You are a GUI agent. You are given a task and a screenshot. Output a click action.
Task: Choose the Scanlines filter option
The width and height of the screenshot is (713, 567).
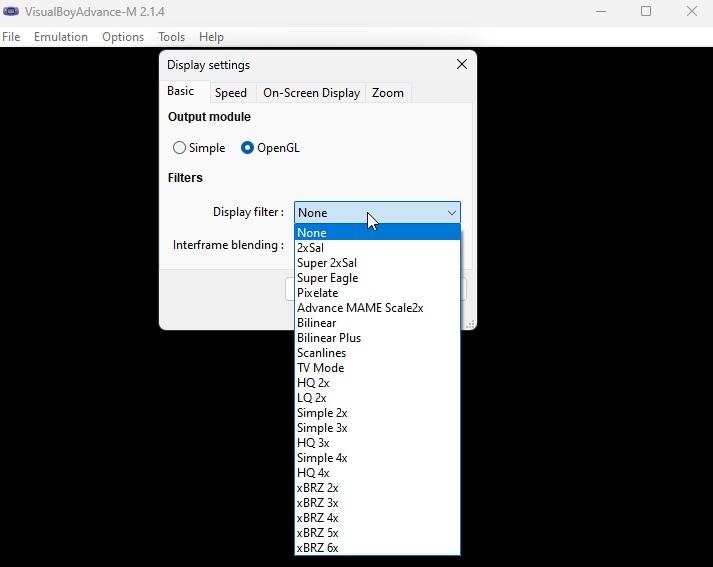[x=377, y=352]
